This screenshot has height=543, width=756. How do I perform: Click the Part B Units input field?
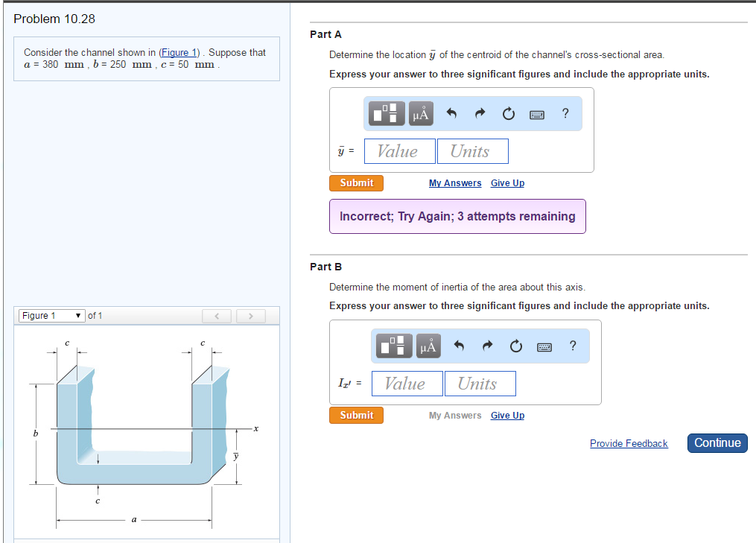click(480, 384)
